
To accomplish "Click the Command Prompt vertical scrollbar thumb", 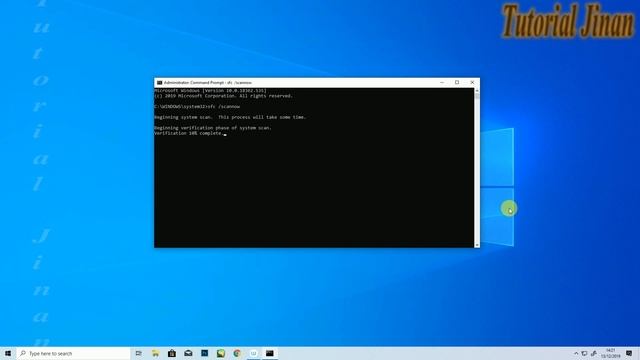I will 477,96.
